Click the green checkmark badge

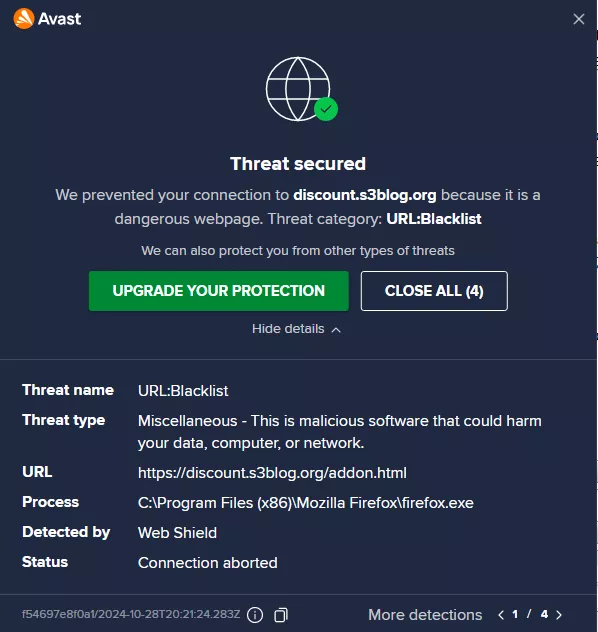(326, 109)
